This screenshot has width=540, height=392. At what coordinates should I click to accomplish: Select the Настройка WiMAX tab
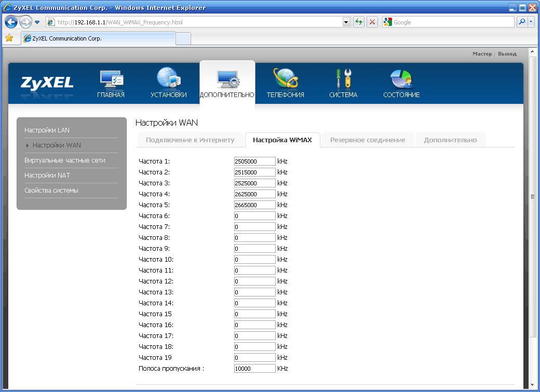(282, 140)
